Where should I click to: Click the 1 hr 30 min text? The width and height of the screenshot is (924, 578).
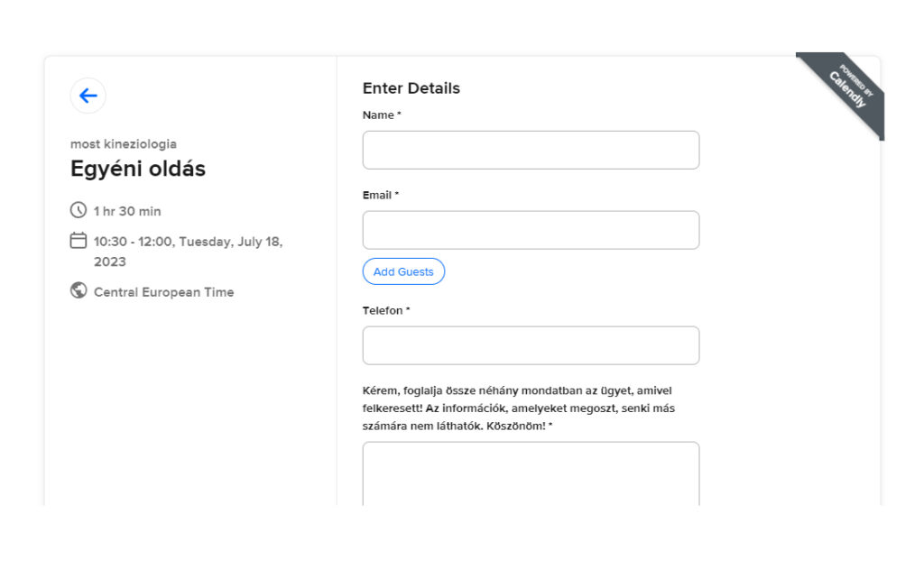click(x=127, y=211)
